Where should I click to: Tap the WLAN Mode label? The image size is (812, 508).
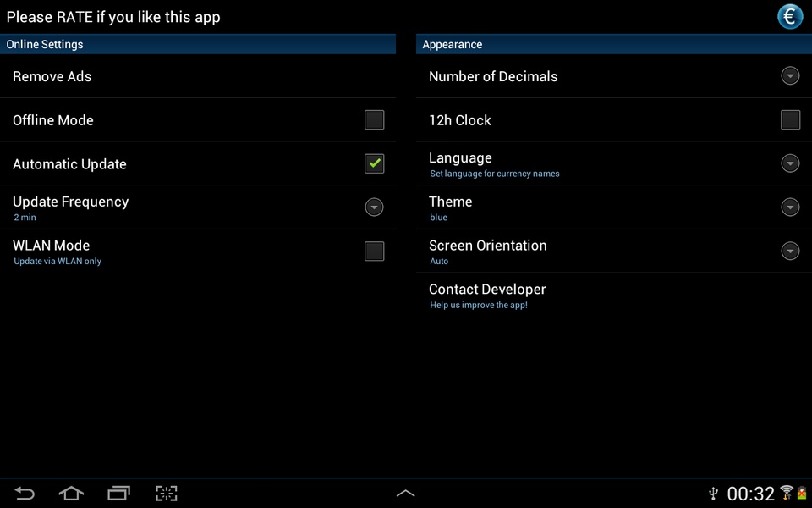(52, 246)
